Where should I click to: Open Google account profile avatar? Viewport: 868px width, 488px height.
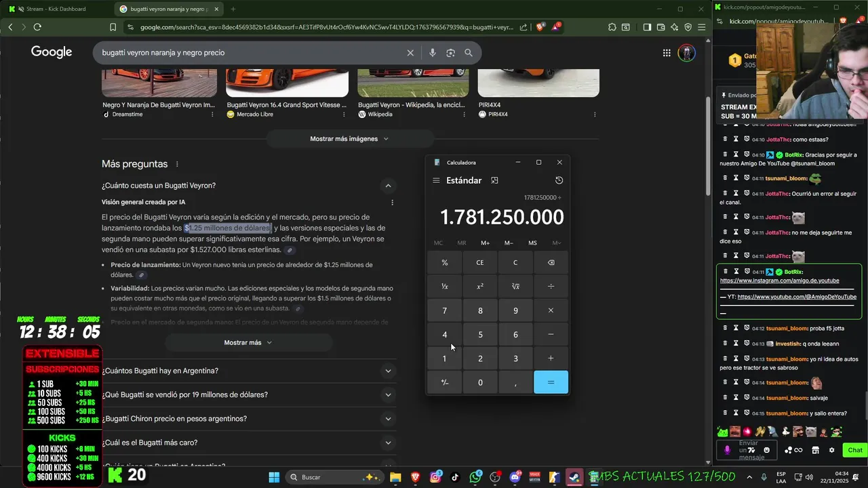coord(686,53)
